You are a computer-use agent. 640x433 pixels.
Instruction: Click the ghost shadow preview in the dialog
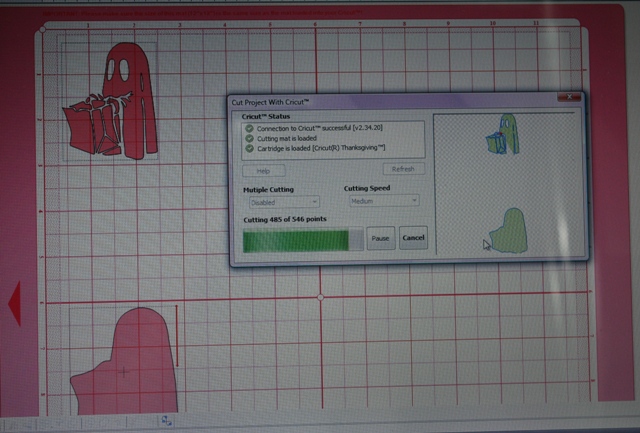(x=508, y=231)
